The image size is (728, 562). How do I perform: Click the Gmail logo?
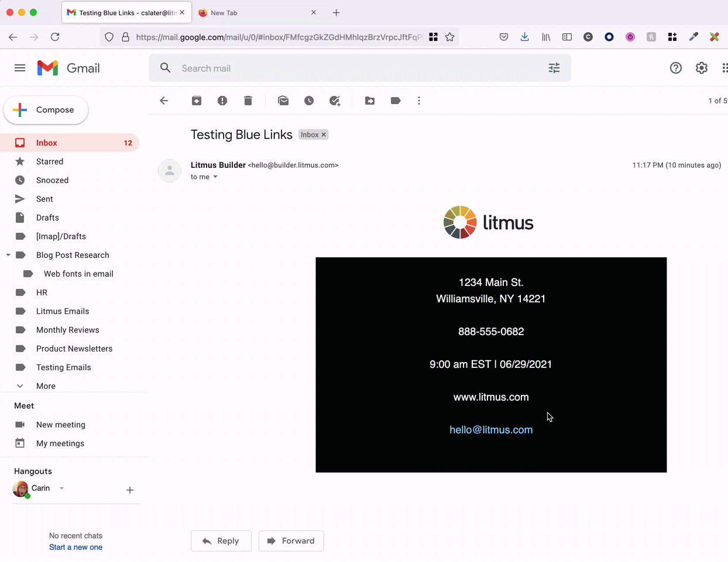(x=68, y=68)
